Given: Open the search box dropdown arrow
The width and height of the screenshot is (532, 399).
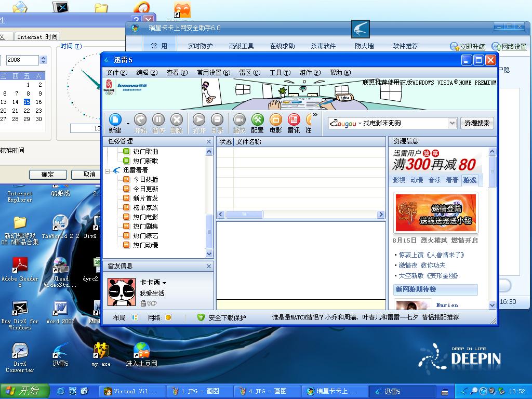Looking at the screenshot, I should (451, 123).
